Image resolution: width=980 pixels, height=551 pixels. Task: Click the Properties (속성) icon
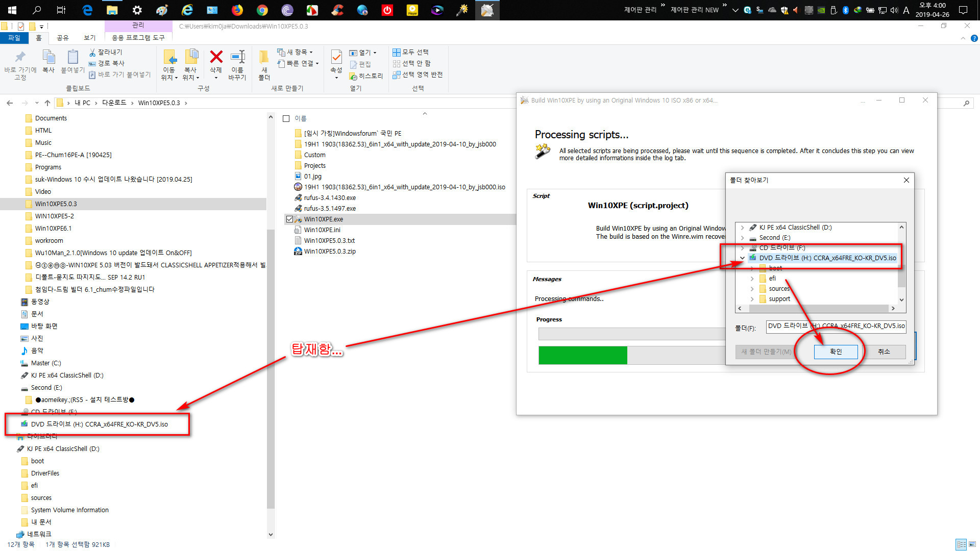pos(336,57)
